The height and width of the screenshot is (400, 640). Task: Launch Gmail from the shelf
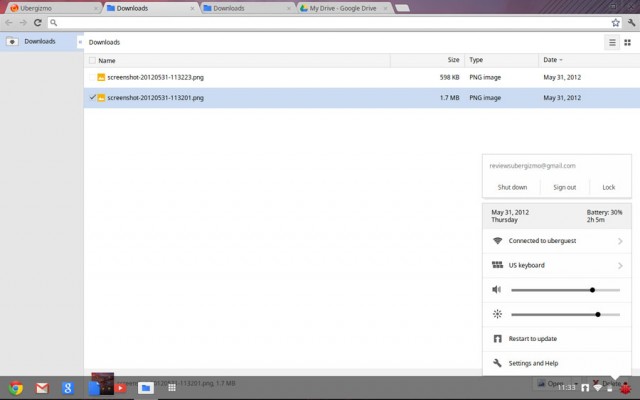pos(42,388)
